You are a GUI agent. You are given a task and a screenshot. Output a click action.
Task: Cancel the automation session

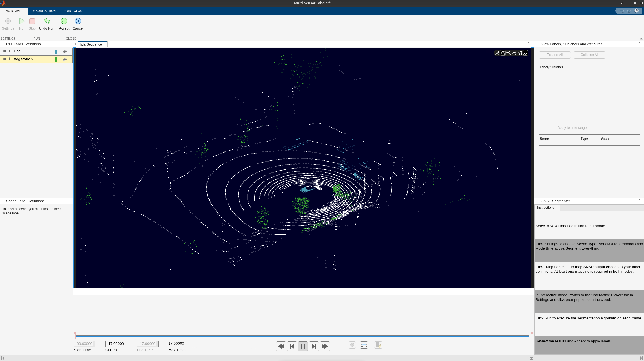pyautogui.click(x=78, y=24)
